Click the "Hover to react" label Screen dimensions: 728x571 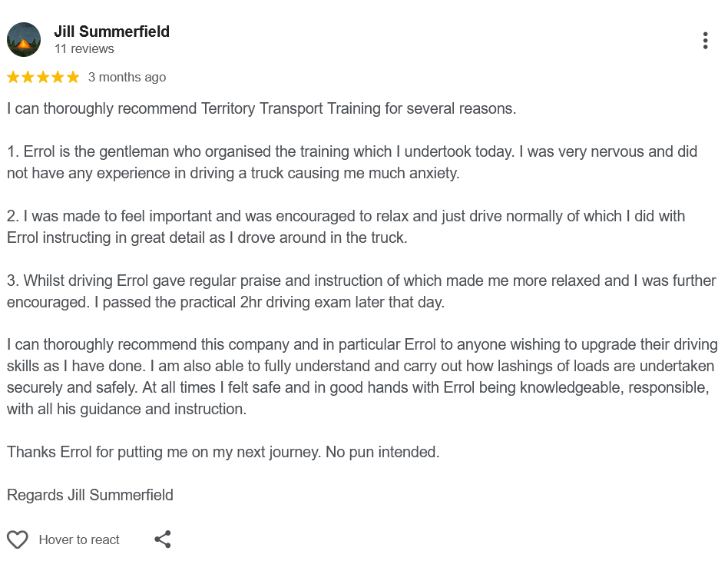pos(79,539)
